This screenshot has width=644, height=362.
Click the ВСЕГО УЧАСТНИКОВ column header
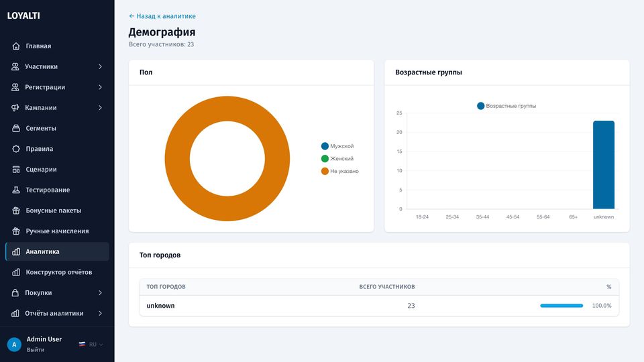point(387,286)
